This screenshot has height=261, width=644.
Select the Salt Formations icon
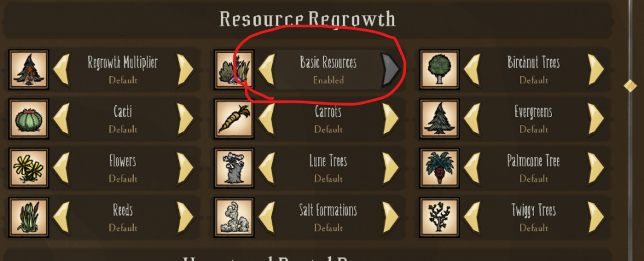(x=234, y=217)
